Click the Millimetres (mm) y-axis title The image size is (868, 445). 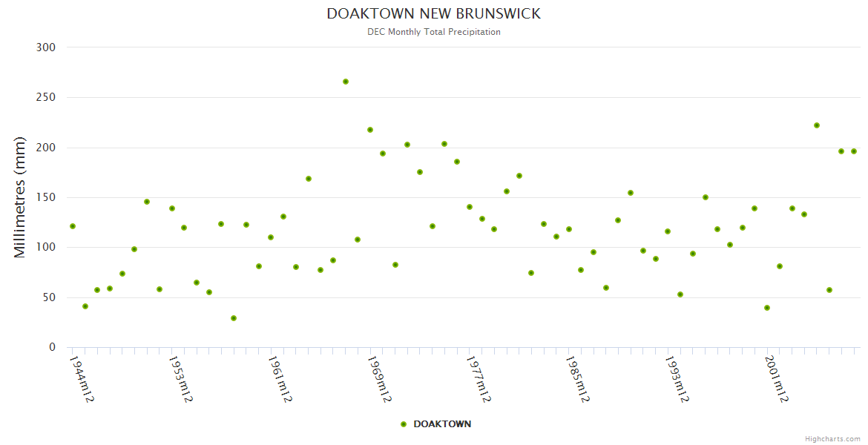click(20, 197)
